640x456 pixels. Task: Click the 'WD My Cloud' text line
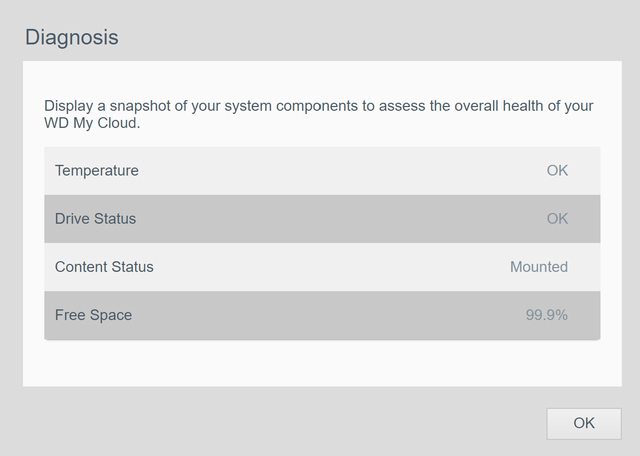click(91, 125)
